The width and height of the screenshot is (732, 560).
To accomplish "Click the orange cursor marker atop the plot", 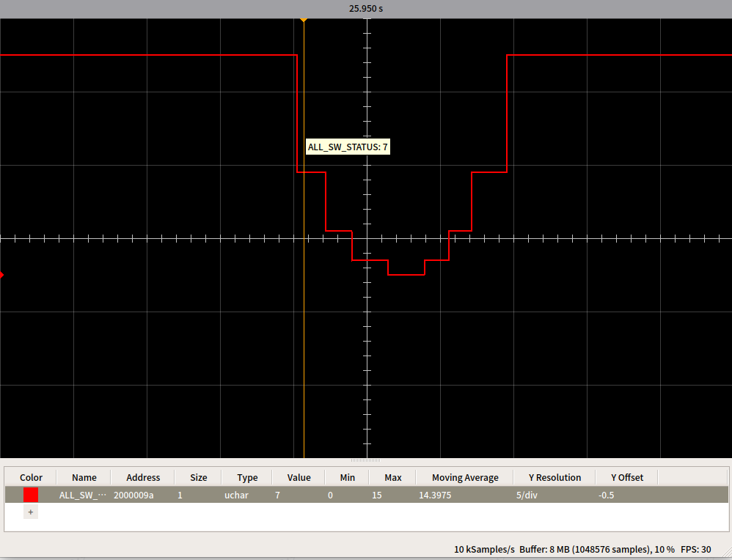I will (304, 21).
